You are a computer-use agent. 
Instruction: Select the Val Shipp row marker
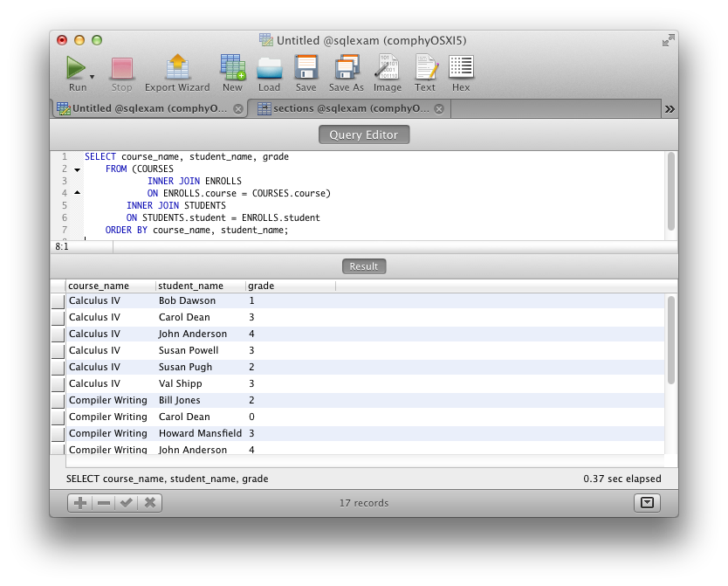58,384
